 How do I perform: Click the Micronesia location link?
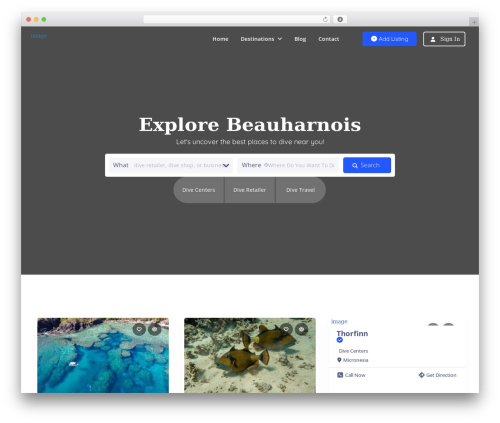coord(356,360)
